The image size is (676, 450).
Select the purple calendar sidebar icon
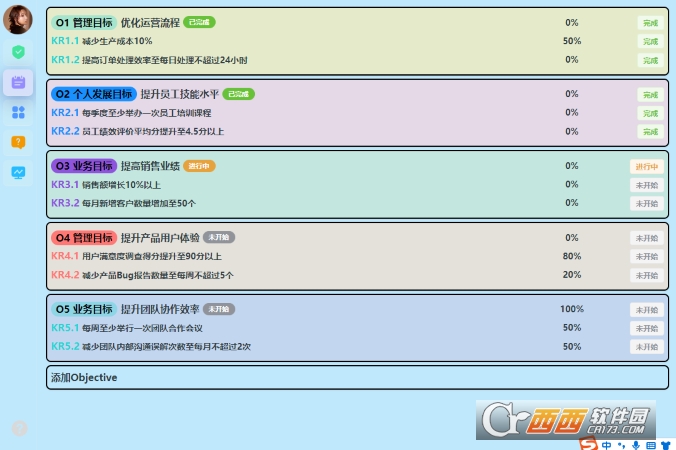pyautogui.click(x=18, y=82)
